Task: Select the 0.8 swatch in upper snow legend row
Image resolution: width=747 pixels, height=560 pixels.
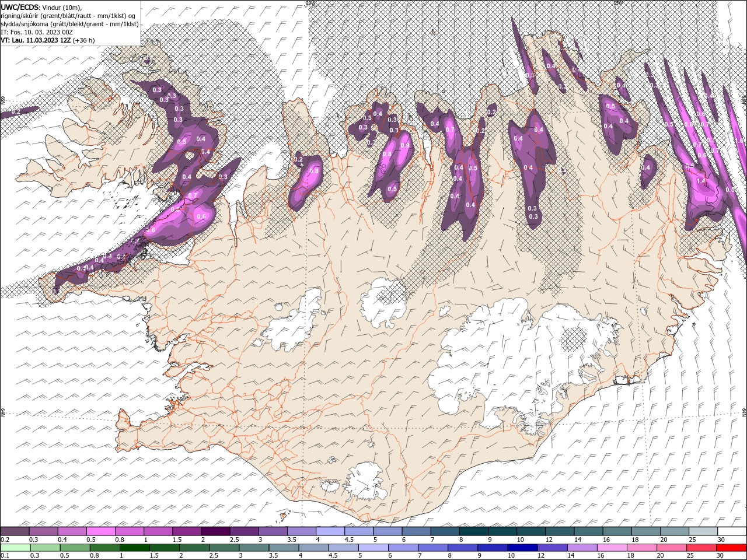Action: coord(129,531)
